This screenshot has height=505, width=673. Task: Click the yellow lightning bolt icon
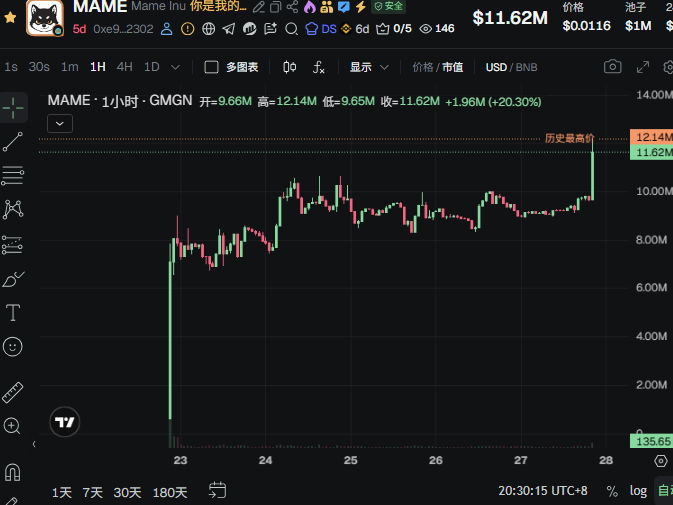pyautogui.click(x=361, y=6)
